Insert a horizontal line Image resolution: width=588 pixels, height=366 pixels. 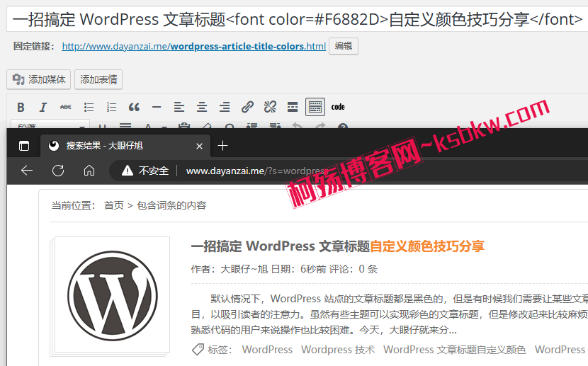tap(157, 107)
